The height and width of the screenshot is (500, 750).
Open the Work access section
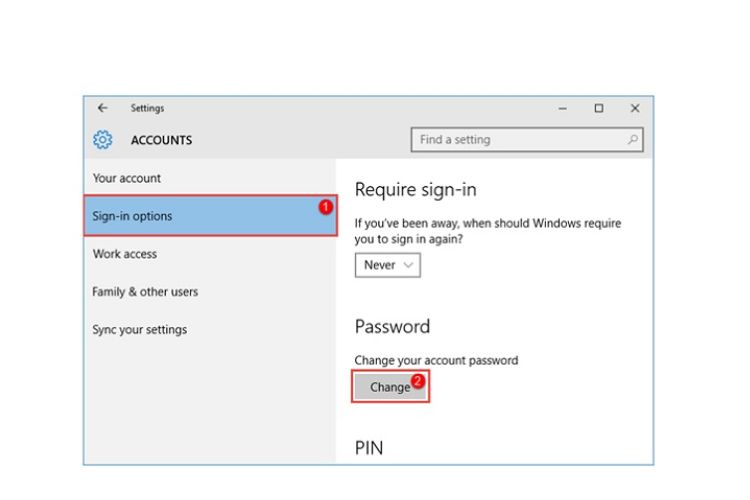pyautogui.click(x=125, y=254)
